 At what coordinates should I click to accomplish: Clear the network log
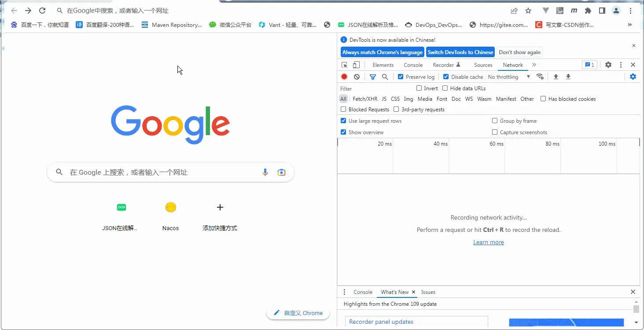click(357, 77)
